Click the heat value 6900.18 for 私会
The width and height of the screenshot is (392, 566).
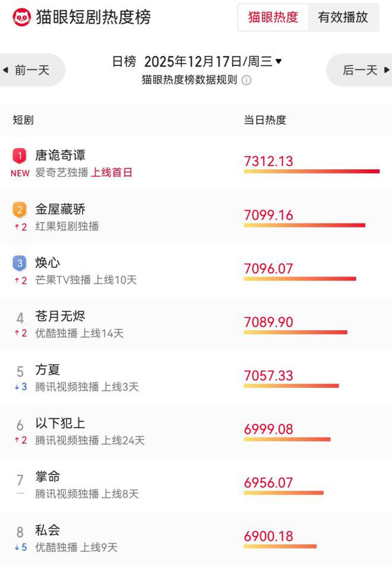click(x=268, y=536)
